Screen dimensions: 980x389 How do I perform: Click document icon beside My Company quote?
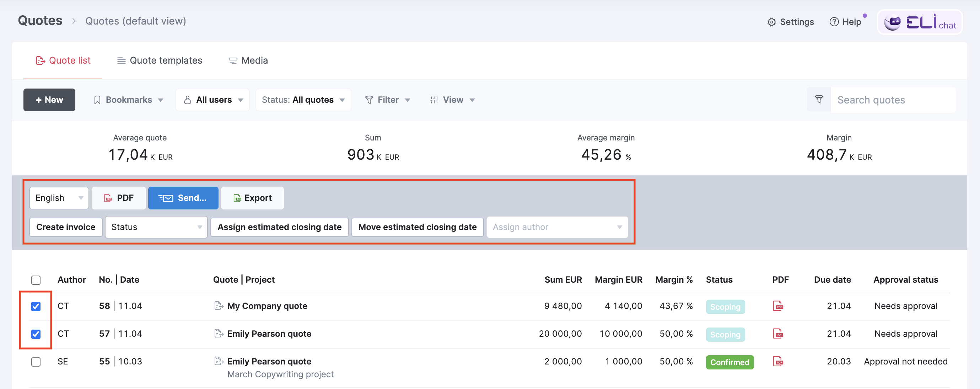pyautogui.click(x=219, y=306)
